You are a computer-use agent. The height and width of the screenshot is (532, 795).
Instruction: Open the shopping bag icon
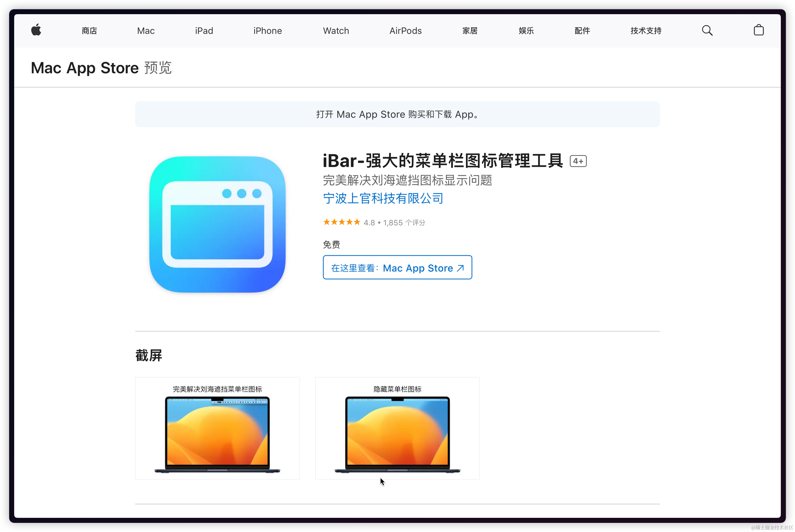pos(758,30)
